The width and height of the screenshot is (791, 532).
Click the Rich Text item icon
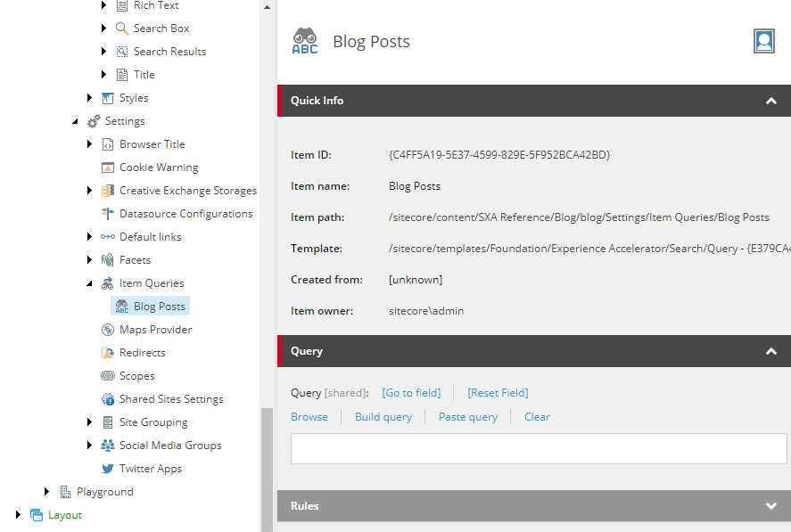(x=122, y=5)
